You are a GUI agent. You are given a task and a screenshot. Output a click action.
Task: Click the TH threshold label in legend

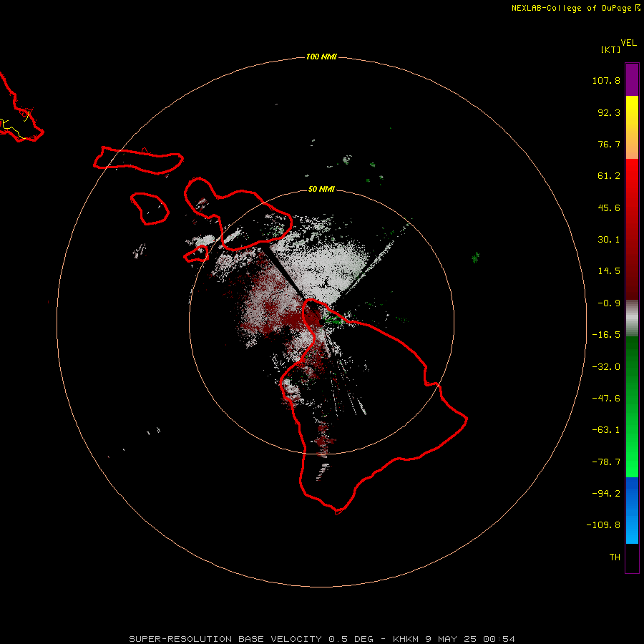(x=615, y=557)
